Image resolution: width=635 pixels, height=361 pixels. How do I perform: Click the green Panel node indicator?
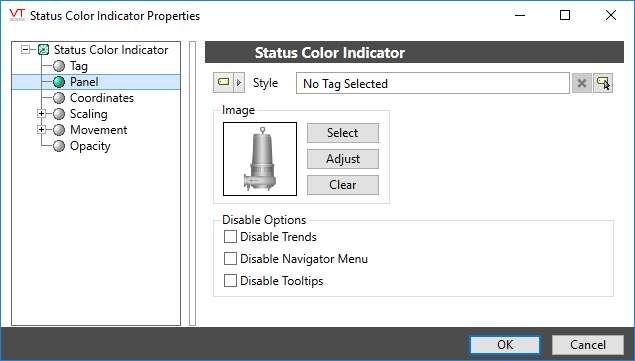click(x=59, y=82)
